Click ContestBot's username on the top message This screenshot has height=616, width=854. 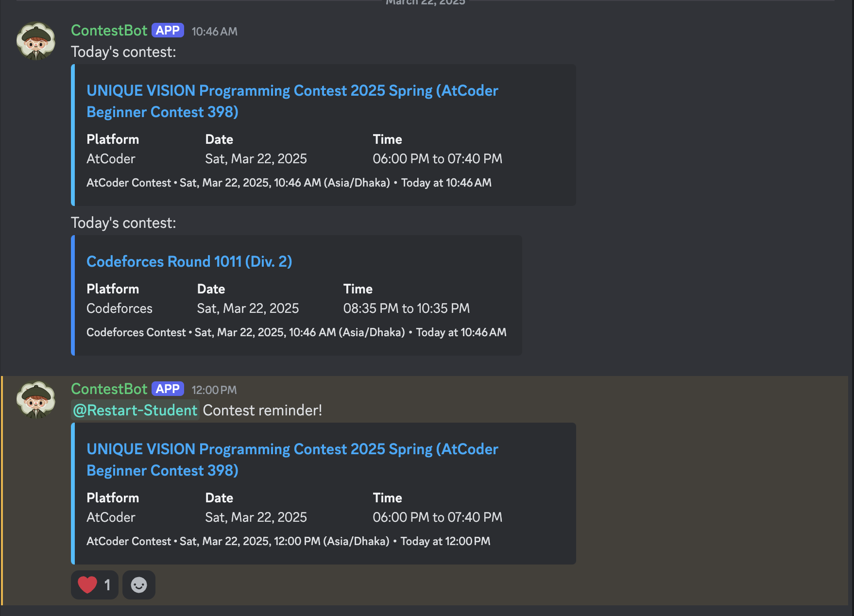click(109, 30)
